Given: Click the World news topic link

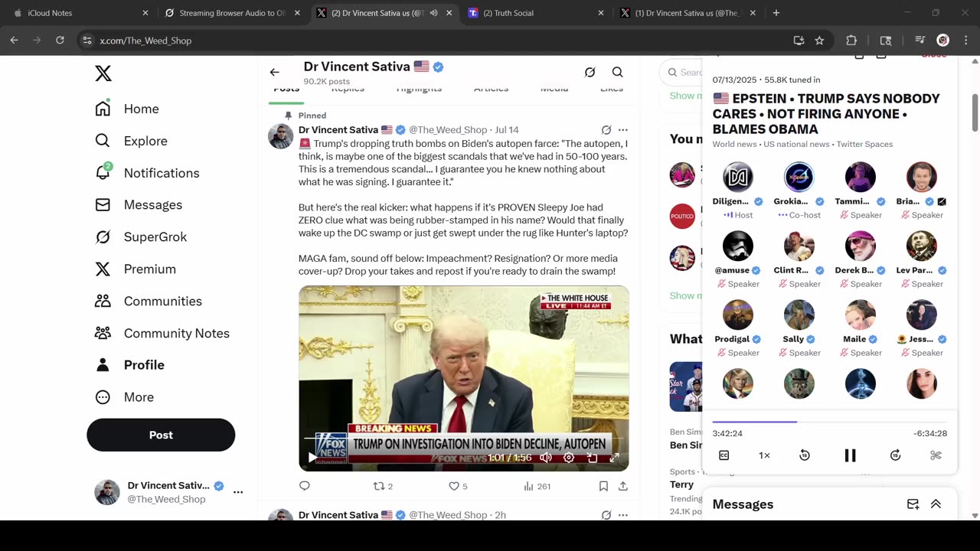Looking at the screenshot, I should click(x=734, y=144).
